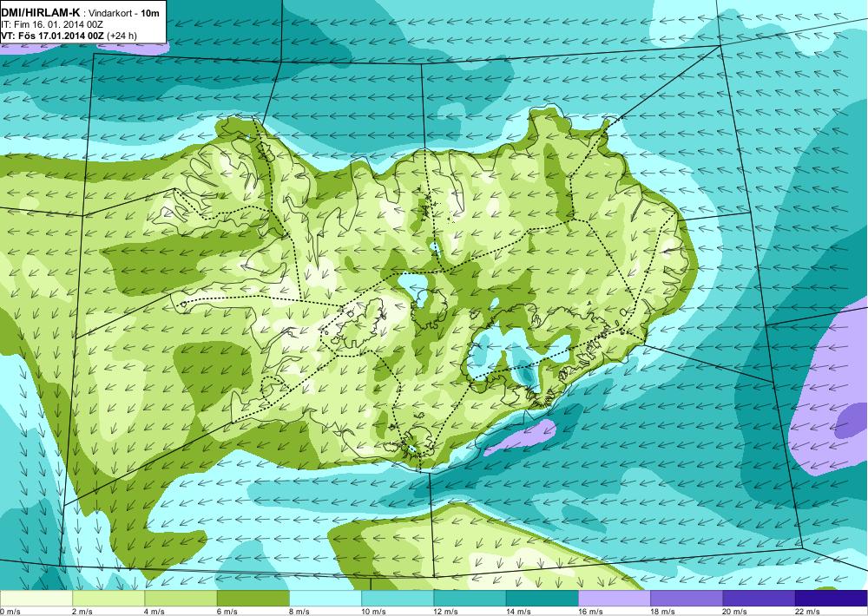Image resolution: width=868 pixels, height=616 pixels.
Task: Select the "10 m/s" legend label
Action: tap(373, 612)
